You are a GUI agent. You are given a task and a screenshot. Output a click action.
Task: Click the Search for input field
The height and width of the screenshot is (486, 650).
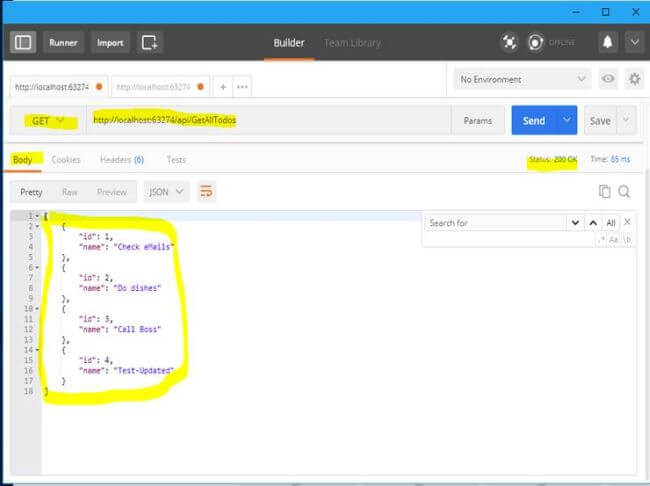click(495, 223)
